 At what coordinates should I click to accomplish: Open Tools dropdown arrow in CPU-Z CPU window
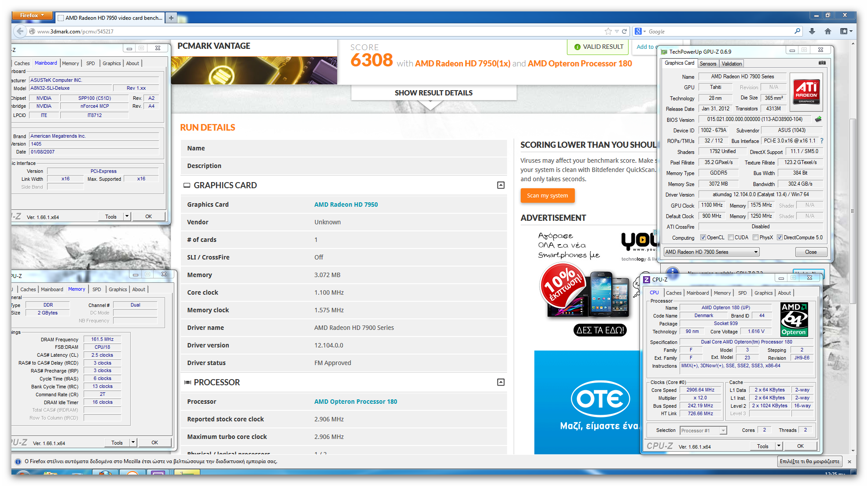(778, 446)
